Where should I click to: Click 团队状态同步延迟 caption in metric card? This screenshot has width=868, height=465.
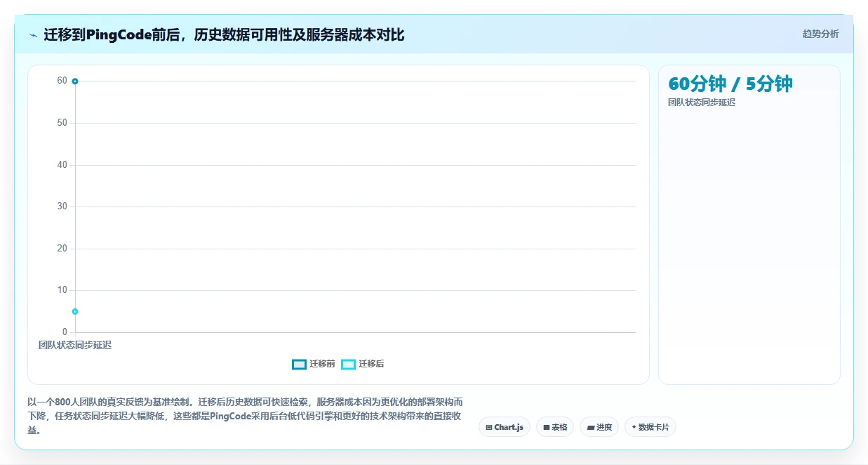pos(702,103)
